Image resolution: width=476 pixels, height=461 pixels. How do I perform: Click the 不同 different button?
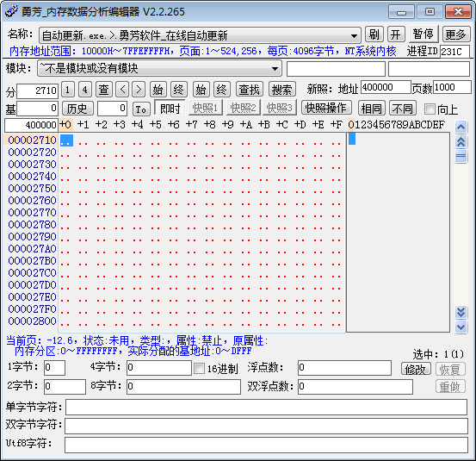403,108
